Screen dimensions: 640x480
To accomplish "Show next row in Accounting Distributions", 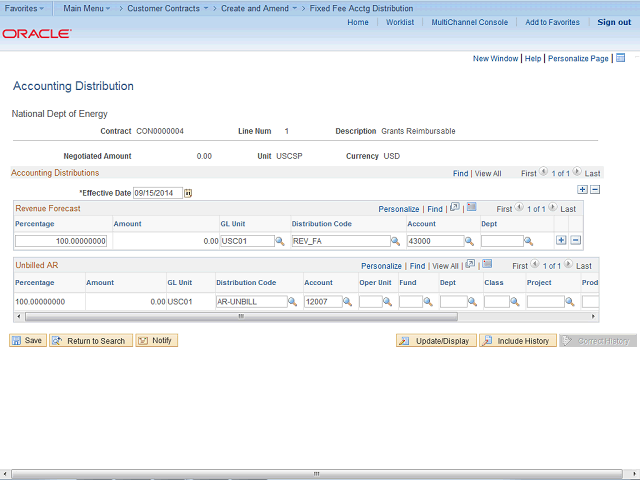I will point(576,172).
